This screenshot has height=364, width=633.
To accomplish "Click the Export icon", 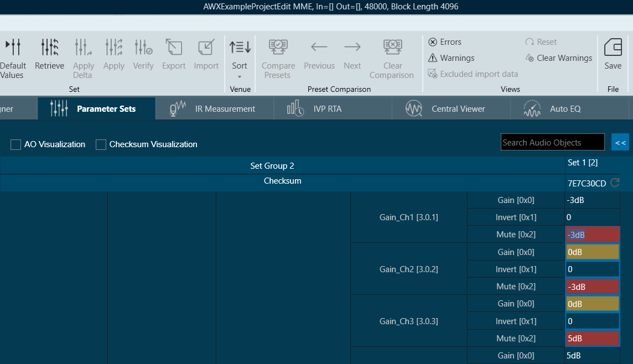I will coord(174,47).
